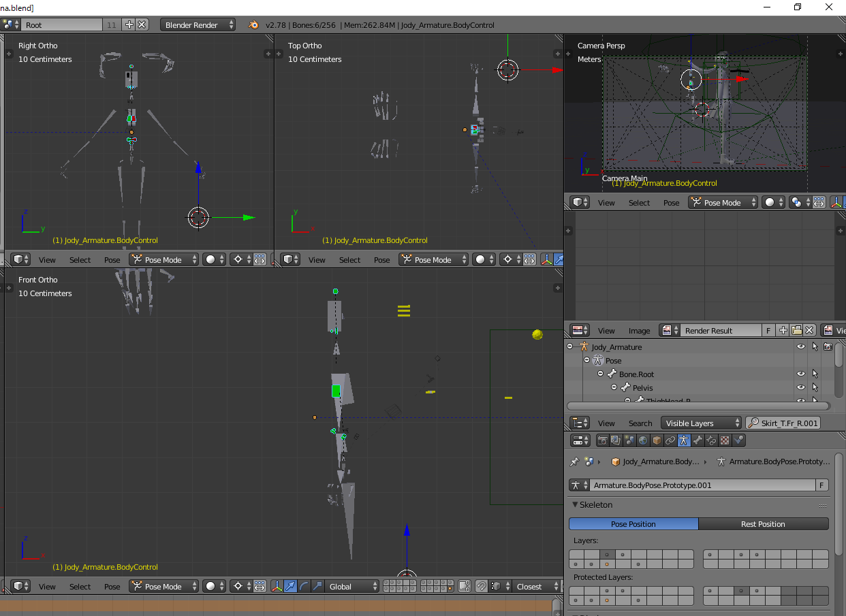846x616 pixels.
Task: Unlink the Render Result image with X
Action: tap(809, 330)
